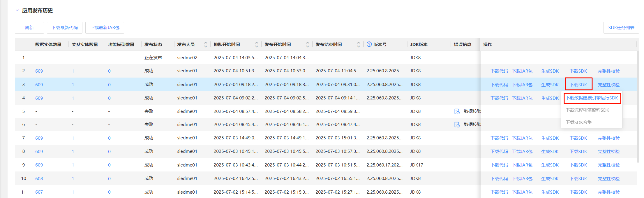Select 下载数据建模引擎运行SDK menu option

592,98
